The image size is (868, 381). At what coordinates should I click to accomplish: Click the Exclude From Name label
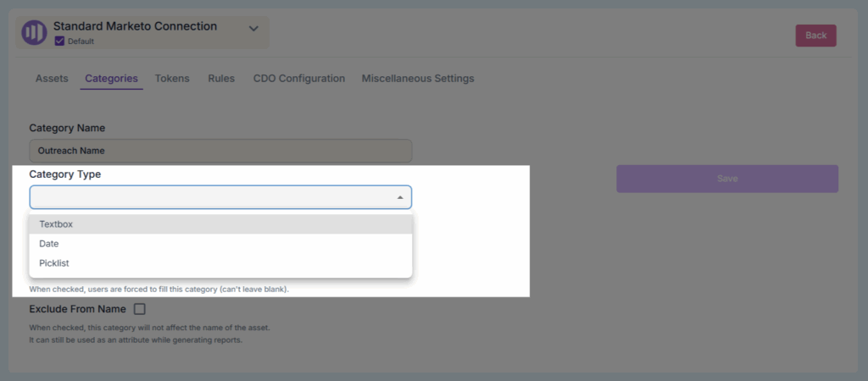pos(77,309)
